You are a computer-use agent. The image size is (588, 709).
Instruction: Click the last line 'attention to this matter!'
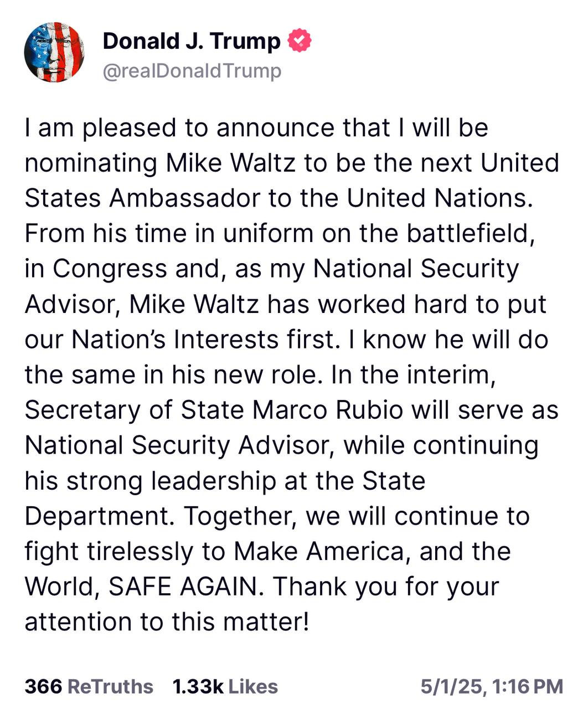(x=167, y=622)
